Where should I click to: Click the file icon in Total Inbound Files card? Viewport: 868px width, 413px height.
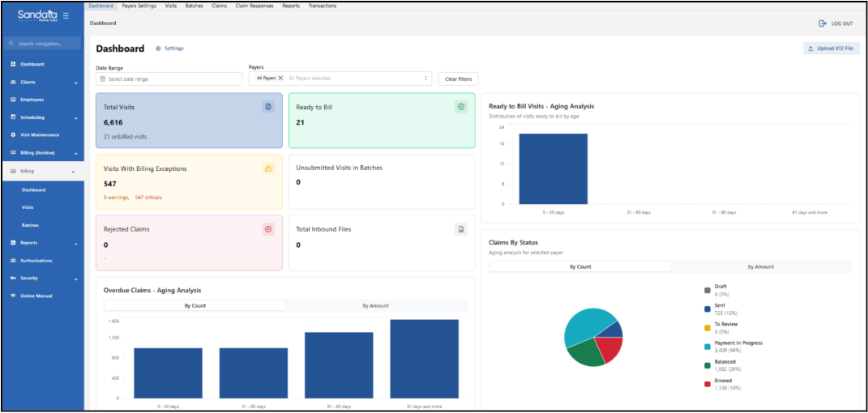pos(460,229)
